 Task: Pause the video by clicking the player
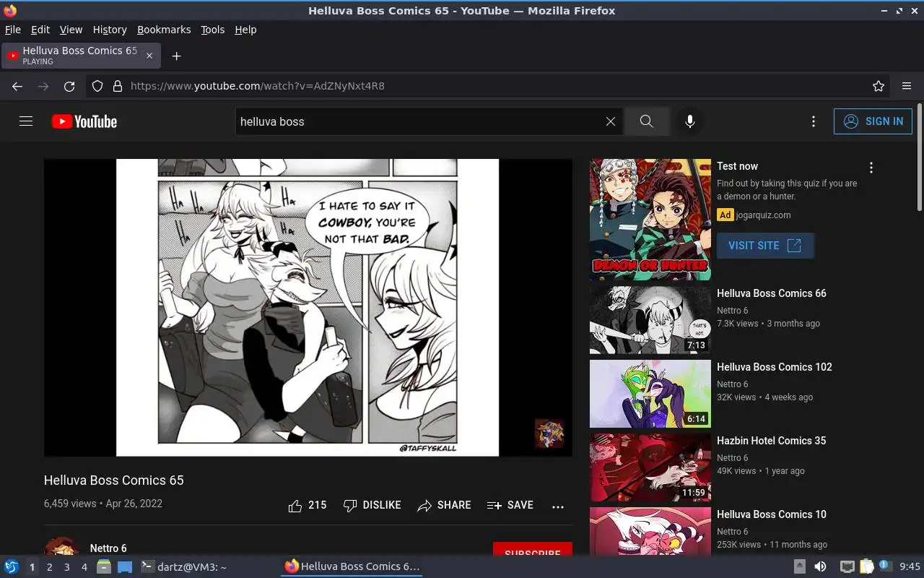pyautogui.click(x=308, y=308)
